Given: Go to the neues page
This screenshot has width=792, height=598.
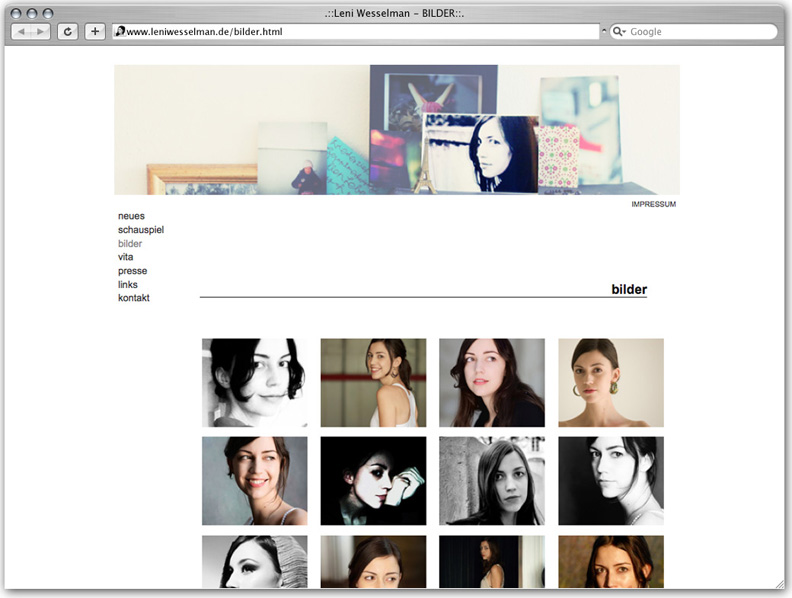Looking at the screenshot, I should pyautogui.click(x=131, y=216).
